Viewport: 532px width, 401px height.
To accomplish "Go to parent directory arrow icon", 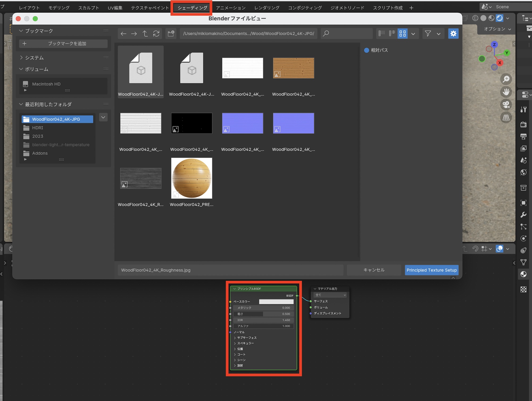I will point(145,34).
